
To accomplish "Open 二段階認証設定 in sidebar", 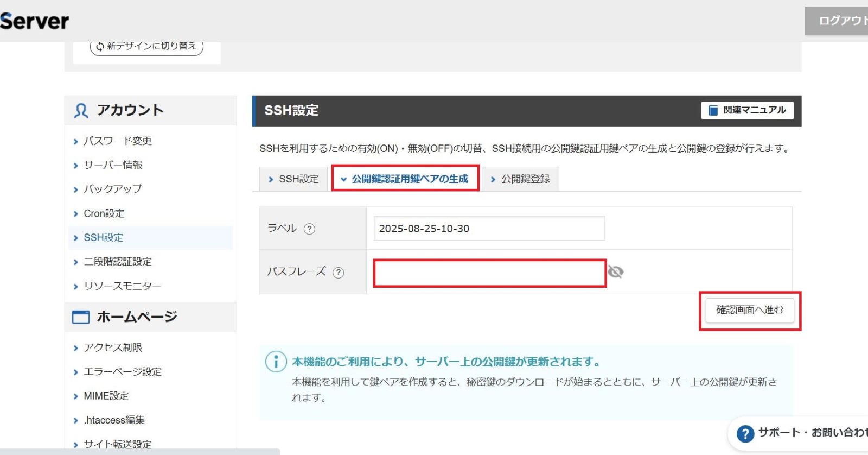I will pyautogui.click(x=118, y=262).
